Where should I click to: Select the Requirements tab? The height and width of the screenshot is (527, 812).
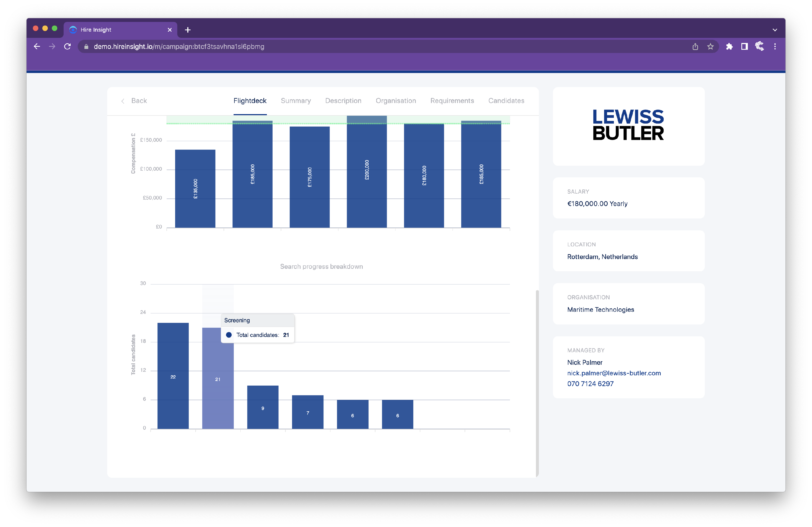pyautogui.click(x=452, y=101)
